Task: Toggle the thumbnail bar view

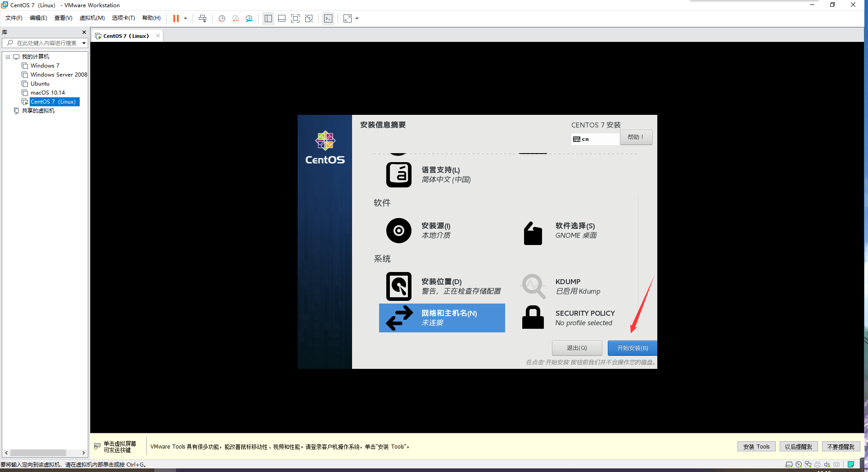Action: 282,18
